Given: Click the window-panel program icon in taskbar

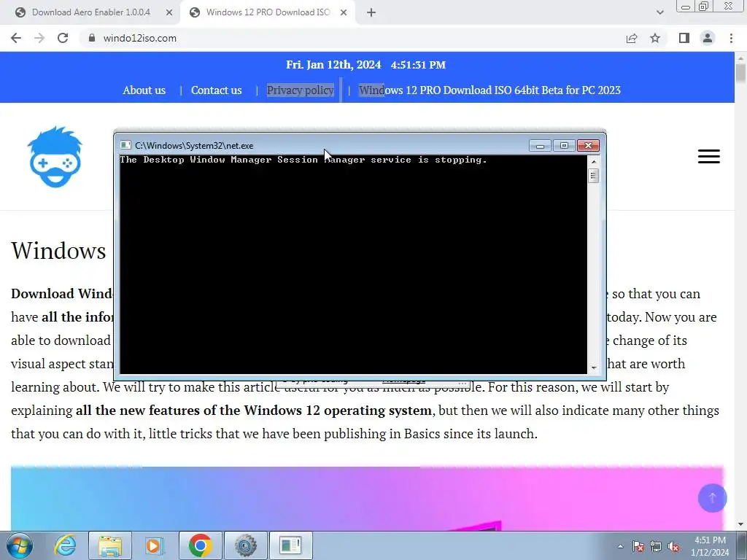Looking at the screenshot, I should coord(290,545).
